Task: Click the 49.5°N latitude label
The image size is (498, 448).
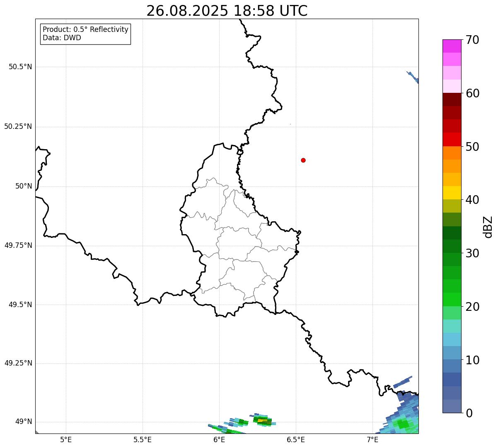Action: click(20, 305)
